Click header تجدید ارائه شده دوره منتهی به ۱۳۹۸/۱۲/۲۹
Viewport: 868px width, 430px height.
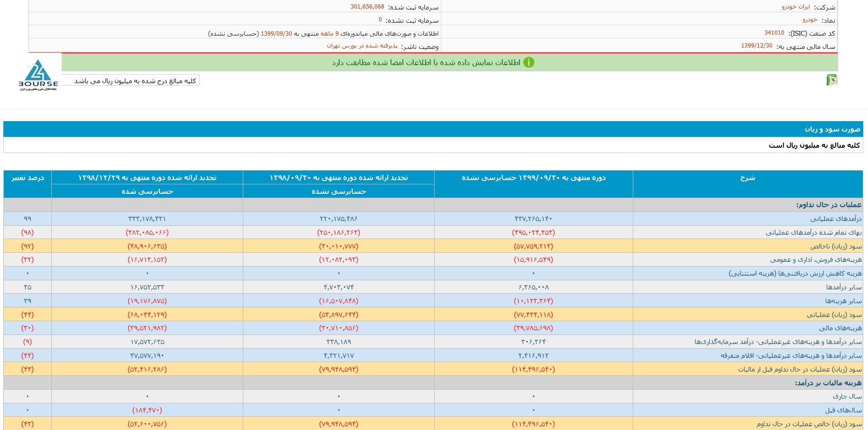[147, 177]
